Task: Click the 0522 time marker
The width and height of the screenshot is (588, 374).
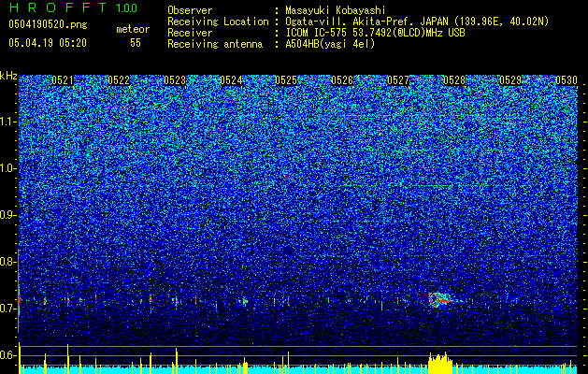Action: point(119,80)
